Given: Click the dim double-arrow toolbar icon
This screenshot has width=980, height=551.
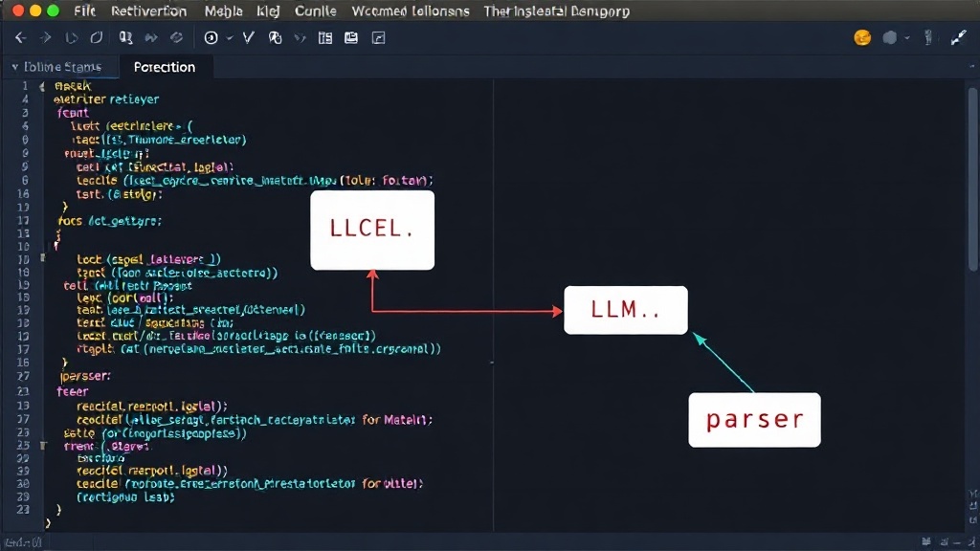Looking at the screenshot, I should (x=151, y=38).
